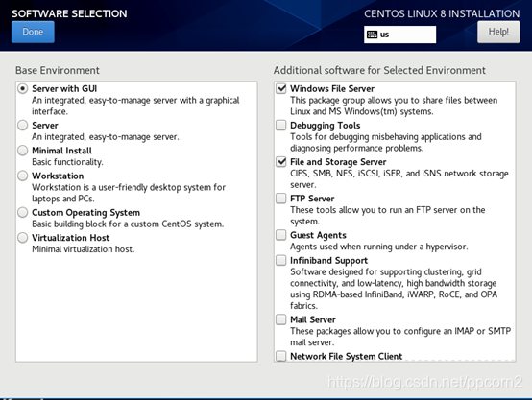
Task: Click 'Network File System Client' label
Action: (346, 356)
